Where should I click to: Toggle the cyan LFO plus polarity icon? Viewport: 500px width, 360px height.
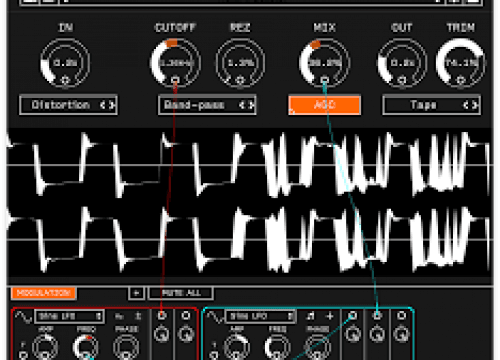click(330, 316)
